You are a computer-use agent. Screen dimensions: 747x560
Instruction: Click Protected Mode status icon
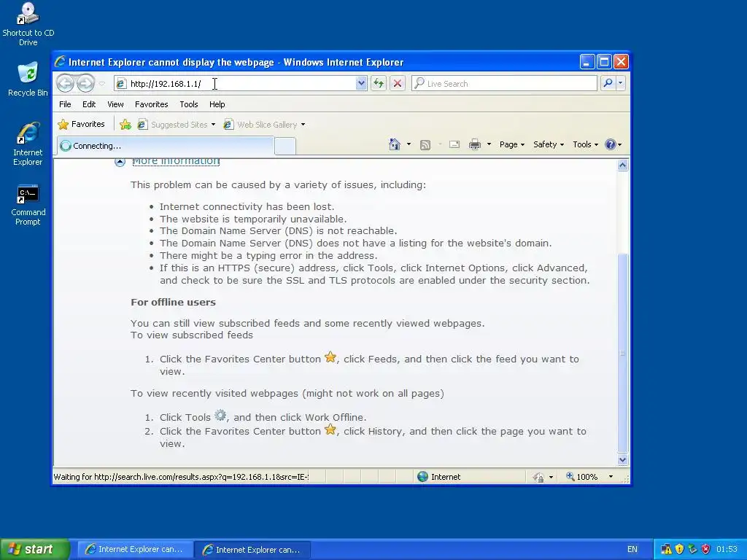[x=538, y=477]
